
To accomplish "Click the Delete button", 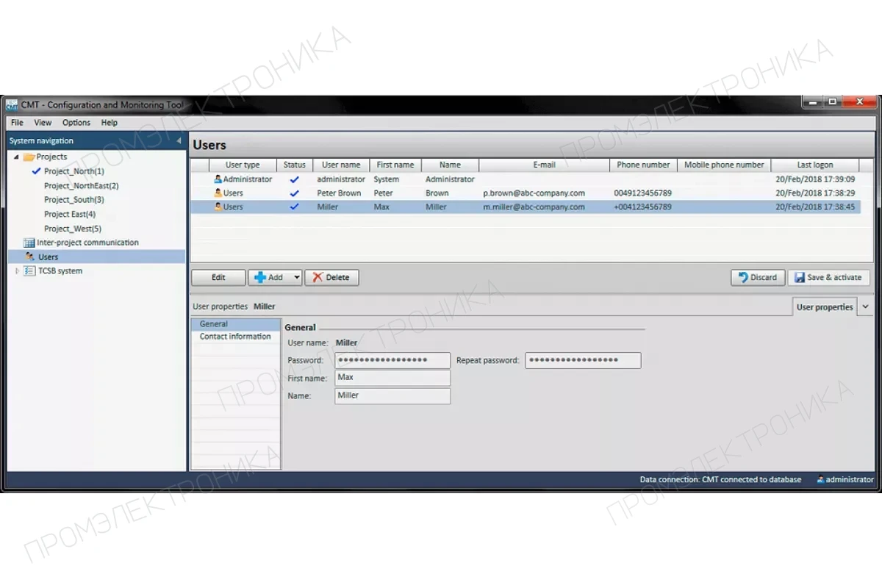I will 331,278.
